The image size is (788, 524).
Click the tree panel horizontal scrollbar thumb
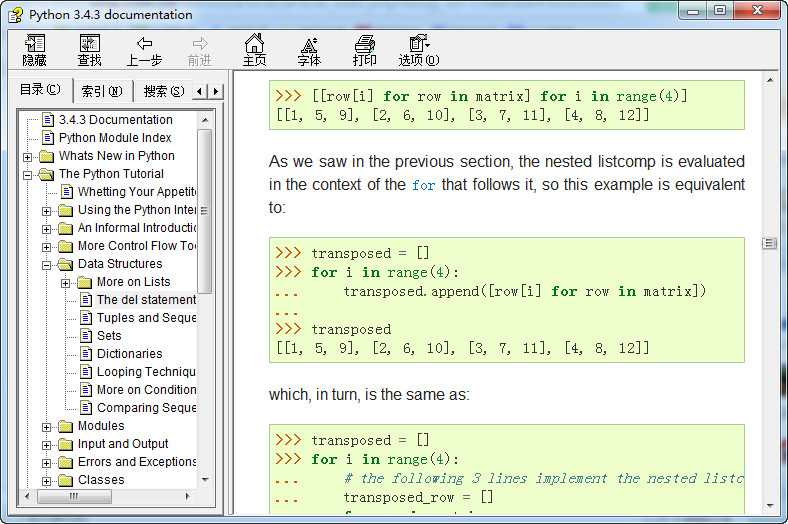pos(74,496)
